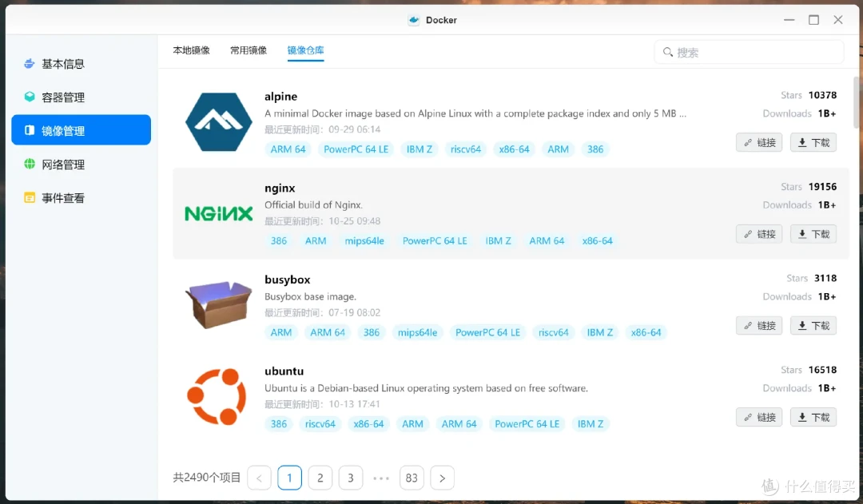Click nginx's mips64le tag
This screenshot has height=504, width=863.
[364, 240]
